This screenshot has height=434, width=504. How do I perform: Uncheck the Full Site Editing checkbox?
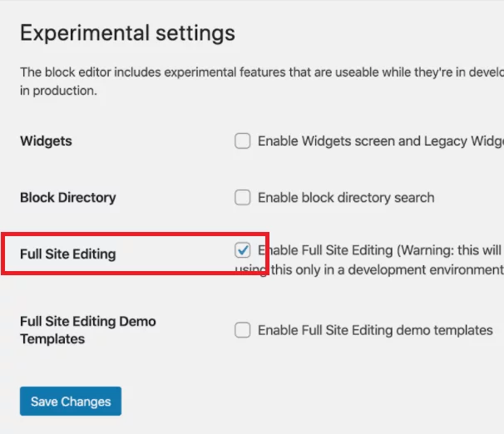click(242, 250)
